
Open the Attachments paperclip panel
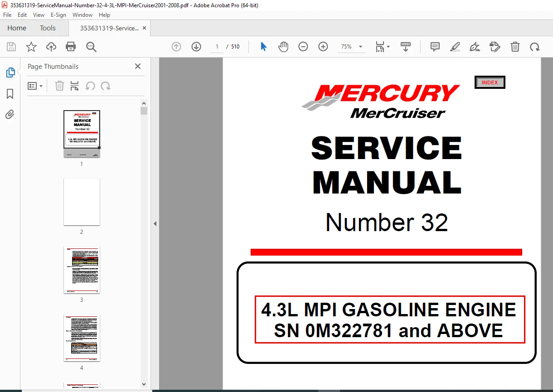click(x=10, y=114)
